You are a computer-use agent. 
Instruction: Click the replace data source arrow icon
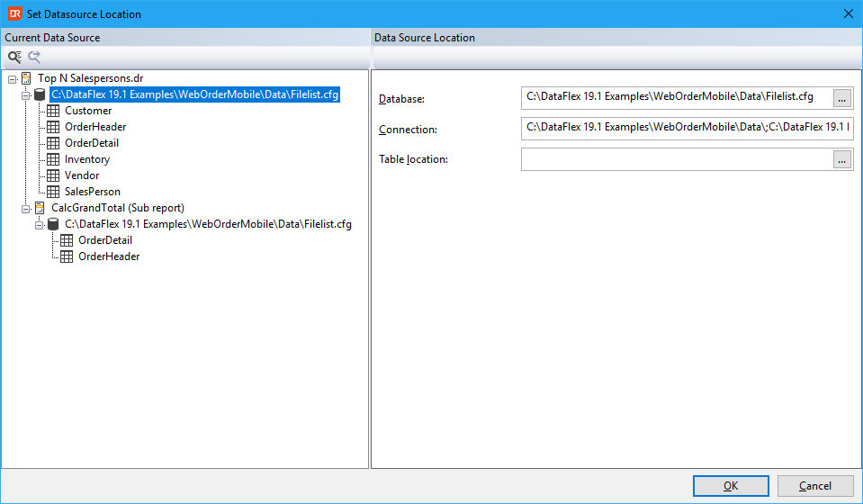tap(34, 57)
